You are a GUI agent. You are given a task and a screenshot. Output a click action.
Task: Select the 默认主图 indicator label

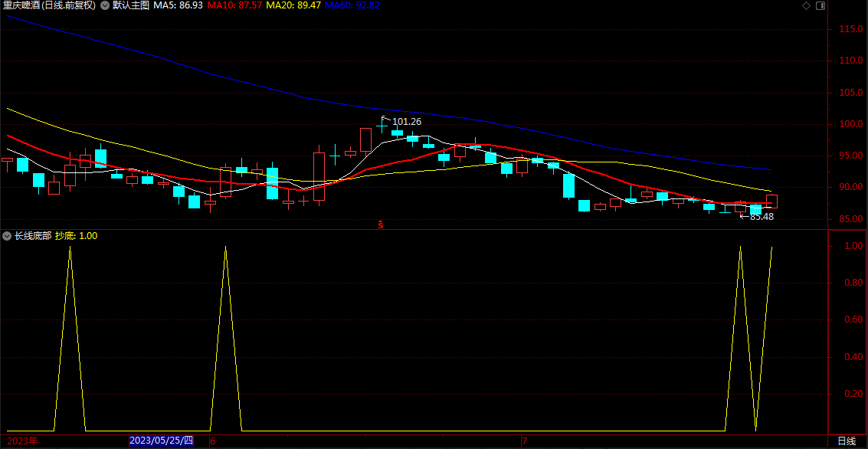click(x=131, y=5)
